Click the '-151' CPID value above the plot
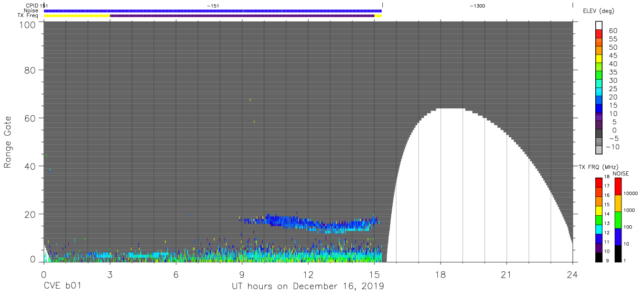This screenshot has width=644, height=297. pyautogui.click(x=213, y=5)
